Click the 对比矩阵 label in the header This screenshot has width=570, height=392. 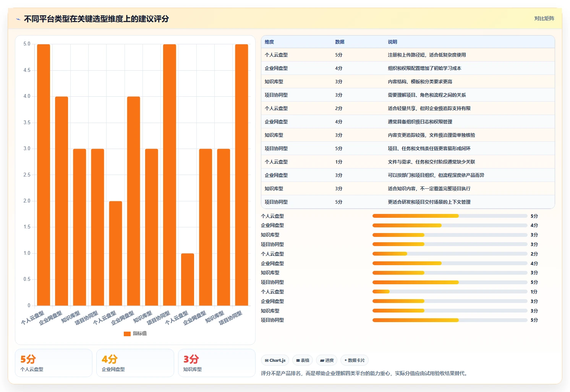(x=544, y=18)
